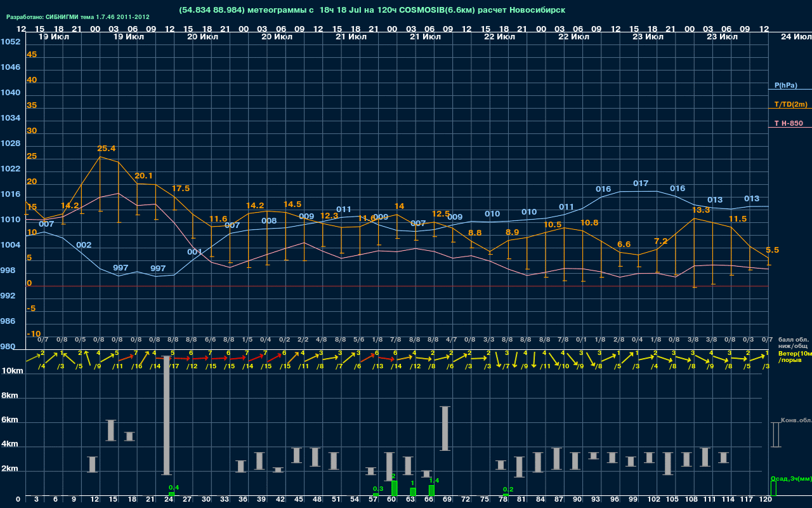The image size is (812, 508).
Task: Click the Осад,3ч(мм) legend label
Action: tap(790, 478)
